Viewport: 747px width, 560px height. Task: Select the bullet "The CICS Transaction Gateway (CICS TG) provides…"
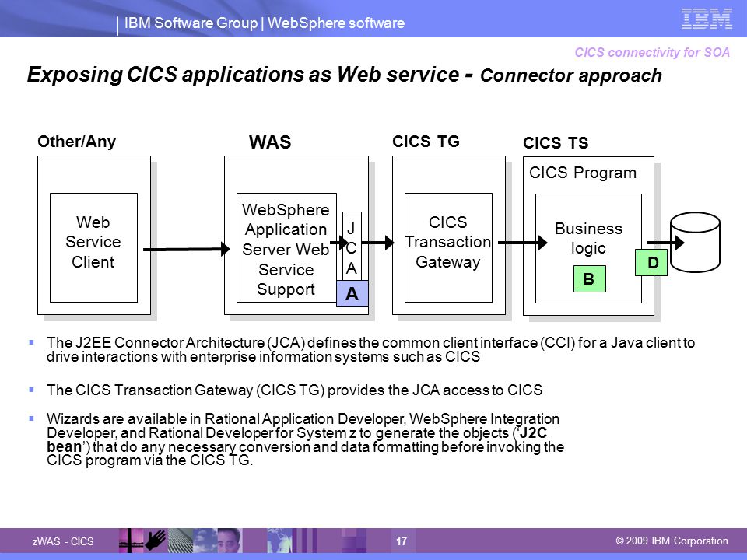pos(294,390)
